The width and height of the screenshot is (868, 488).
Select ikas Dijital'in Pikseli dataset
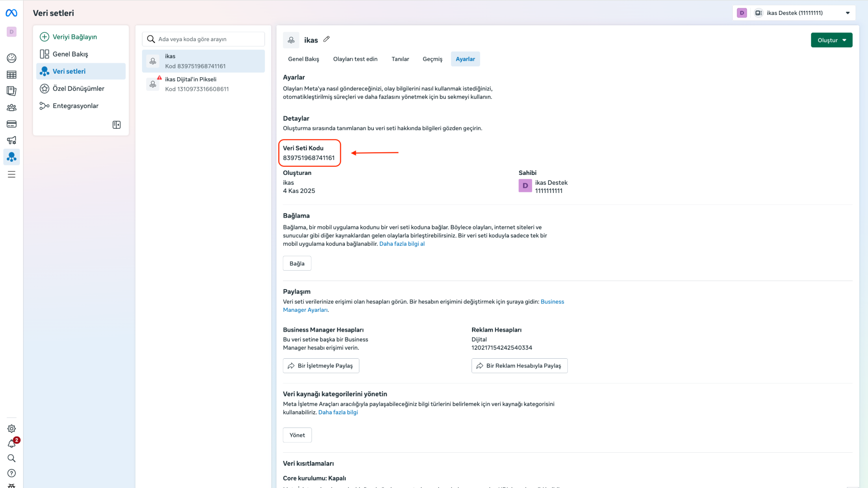pyautogui.click(x=203, y=84)
